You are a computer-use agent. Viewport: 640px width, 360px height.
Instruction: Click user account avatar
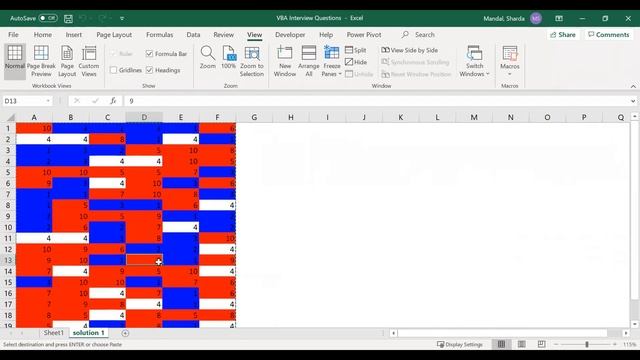(x=536, y=18)
